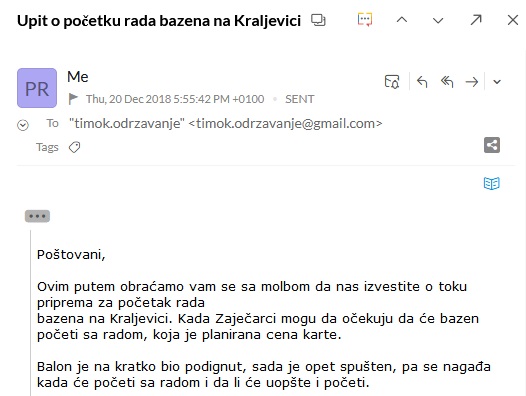Click PR sender avatar

click(37, 88)
